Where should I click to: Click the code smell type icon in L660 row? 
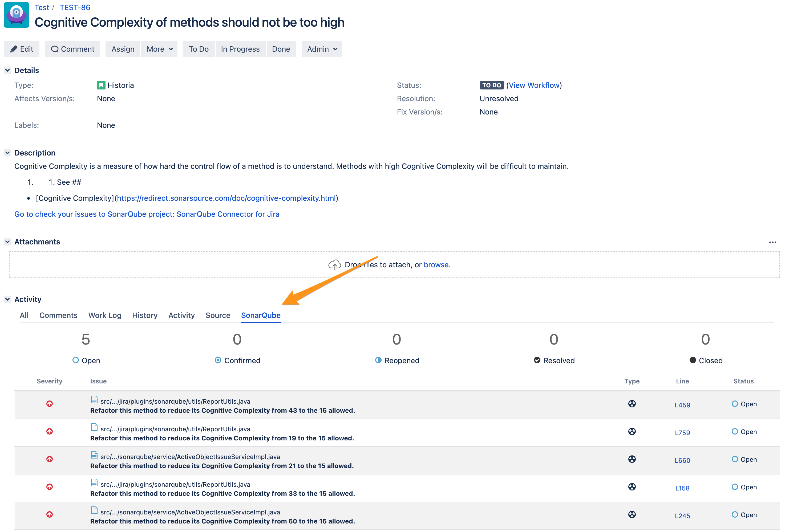(x=632, y=459)
